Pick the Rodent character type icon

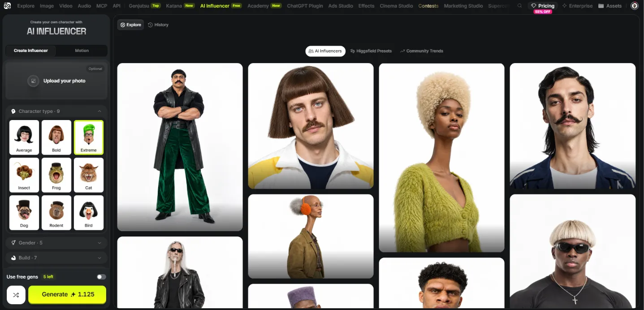(56, 213)
